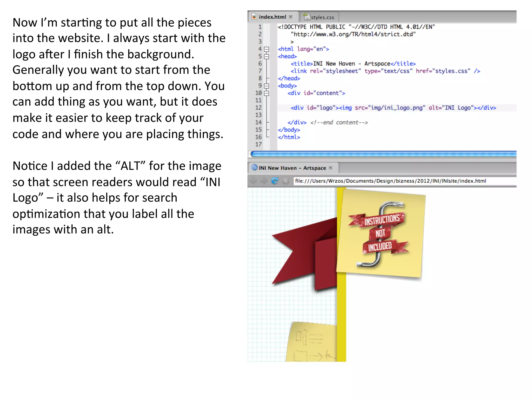The width and height of the screenshot is (532, 399).
Task: Click the div id="content" line
Action: (316, 93)
